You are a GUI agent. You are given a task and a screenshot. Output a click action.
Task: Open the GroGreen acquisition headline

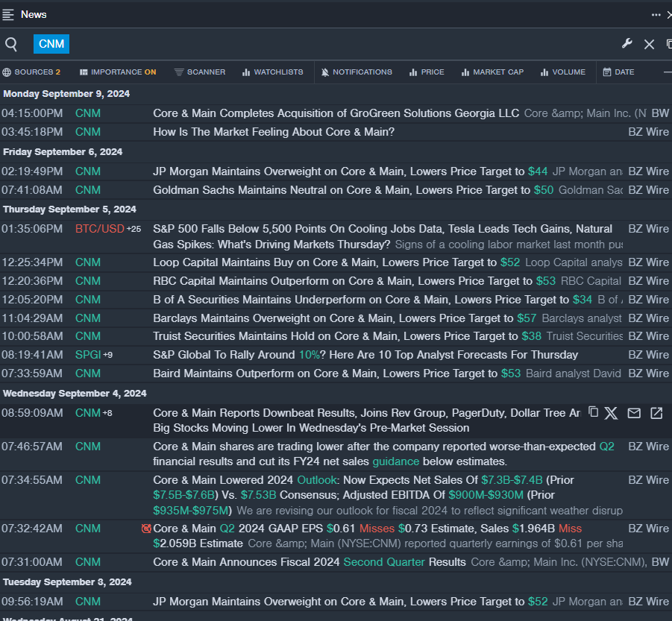(x=336, y=113)
